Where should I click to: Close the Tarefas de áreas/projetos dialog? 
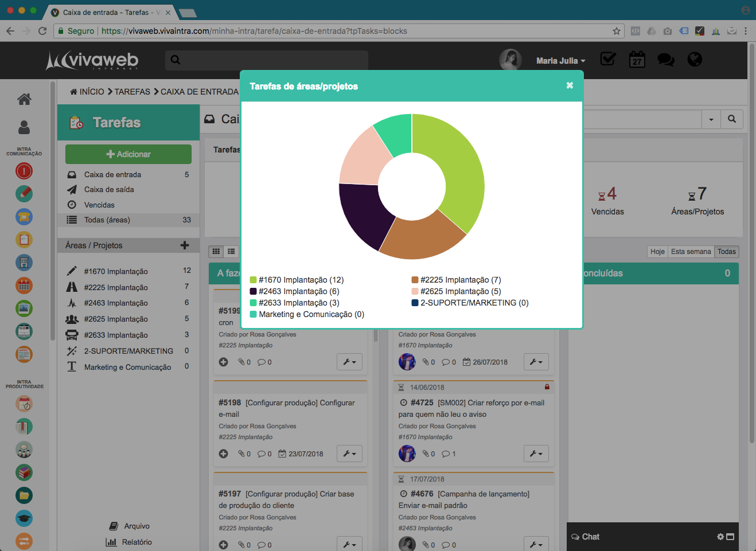570,85
